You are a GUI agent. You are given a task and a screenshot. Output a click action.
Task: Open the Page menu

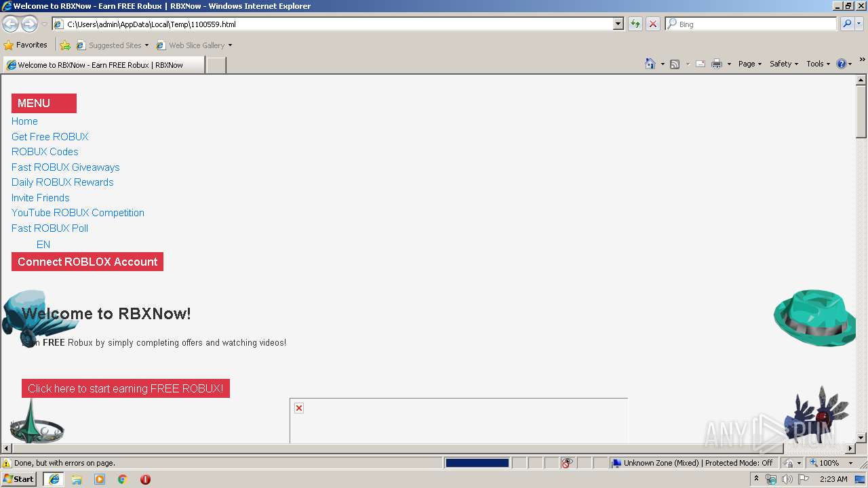click(x=750, y=64)
